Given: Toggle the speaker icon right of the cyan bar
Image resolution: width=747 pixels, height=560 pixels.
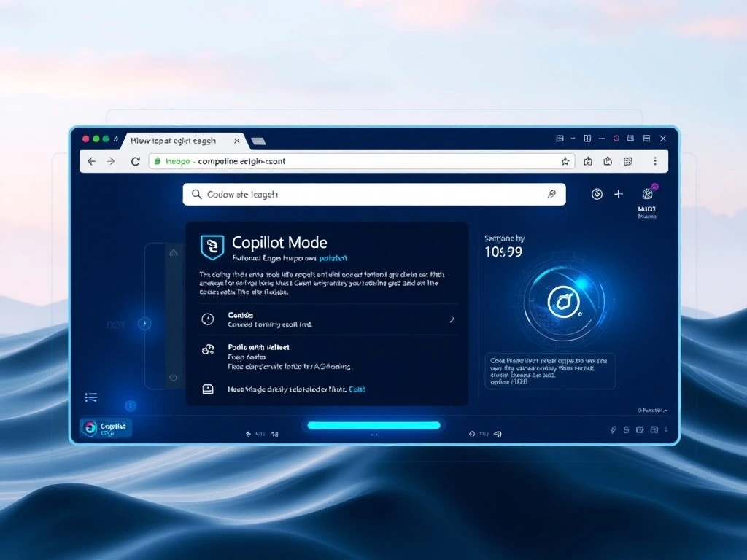Looking at the screenshot, I should [x=498, y=434].
